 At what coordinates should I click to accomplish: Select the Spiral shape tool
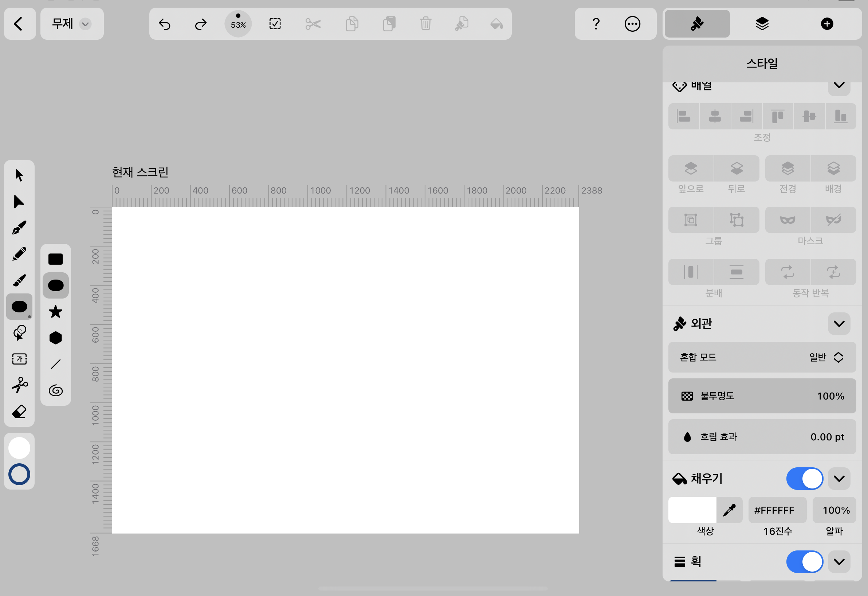[x=56, y=390]
